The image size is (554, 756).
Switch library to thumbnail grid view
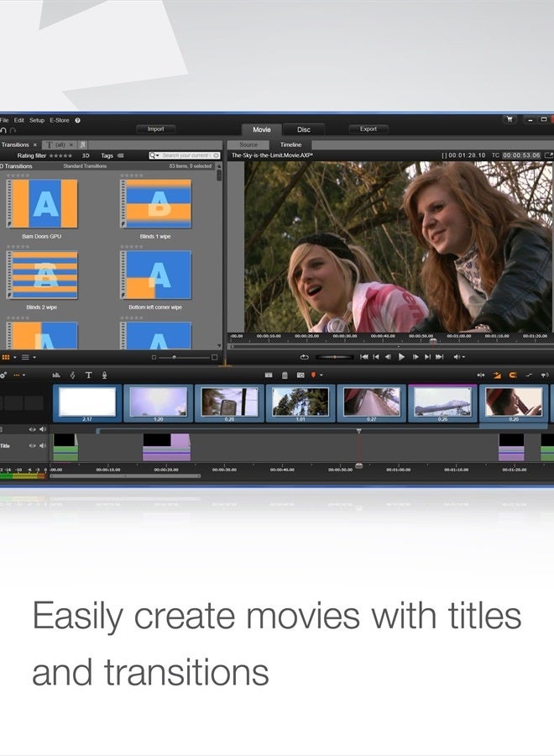click(6, 357)
